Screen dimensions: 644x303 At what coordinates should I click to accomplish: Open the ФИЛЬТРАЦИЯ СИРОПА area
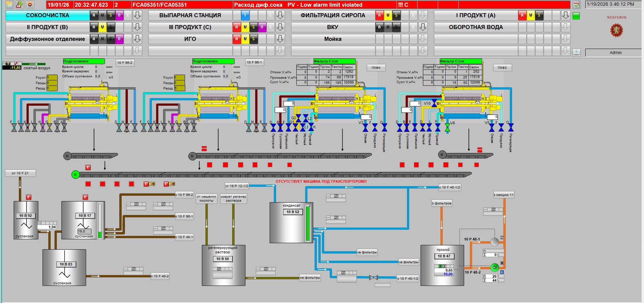(x=332, y=15)
